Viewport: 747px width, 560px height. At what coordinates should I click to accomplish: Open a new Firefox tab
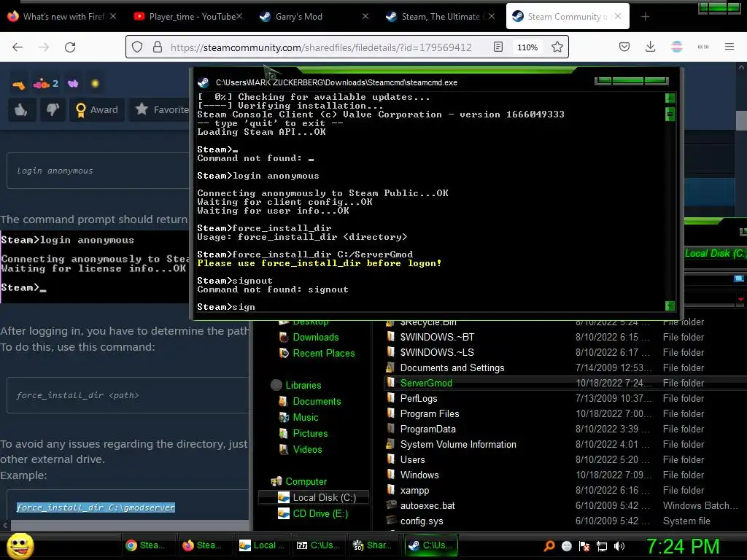(645, 17)
